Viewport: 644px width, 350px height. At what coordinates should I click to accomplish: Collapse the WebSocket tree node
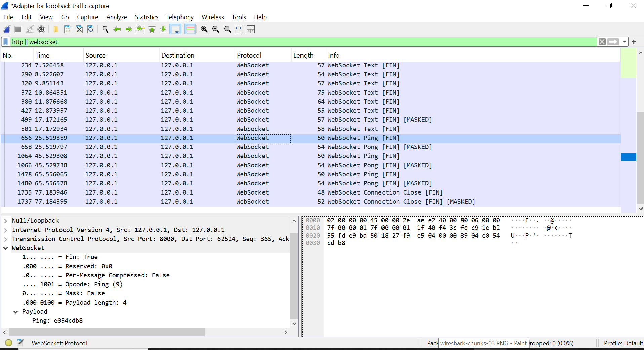click(6, 248)
